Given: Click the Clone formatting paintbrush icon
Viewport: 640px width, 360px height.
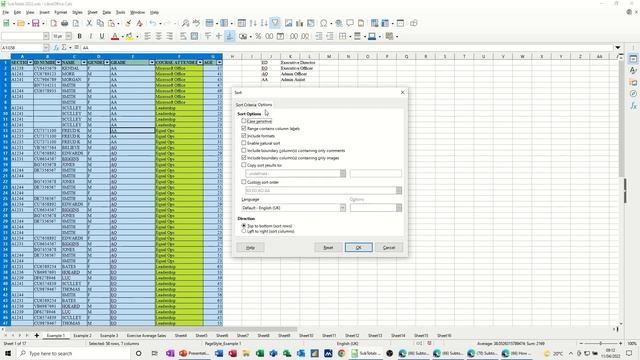Looking at the screenshot, I should tap(128, 23).
